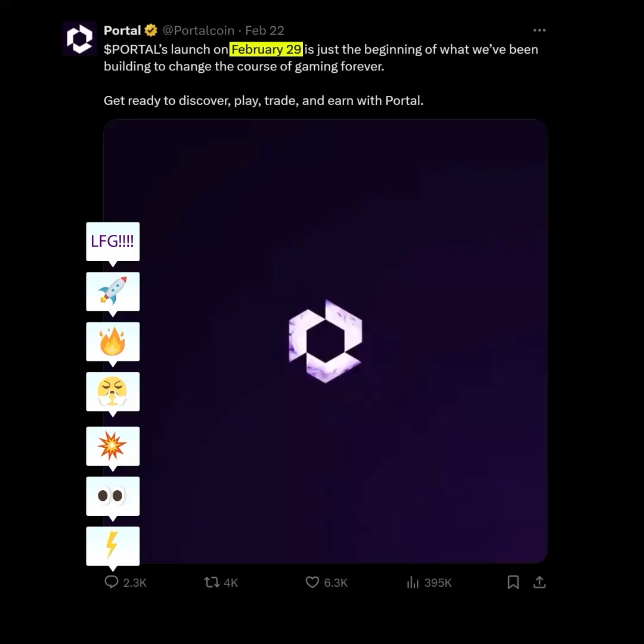Open the @Portalcoin handle link
The height and width of the screenshot is (644, 644).
[x=199, y=30]
